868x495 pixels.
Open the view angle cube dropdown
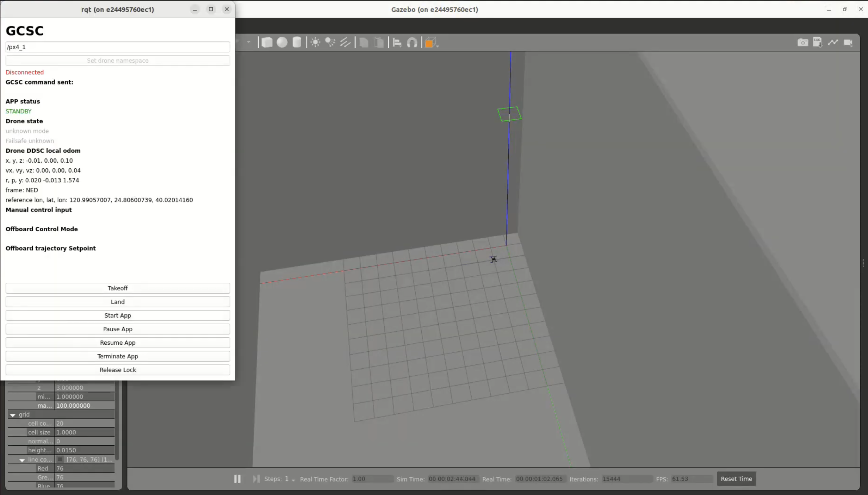(x=438, y=45)
